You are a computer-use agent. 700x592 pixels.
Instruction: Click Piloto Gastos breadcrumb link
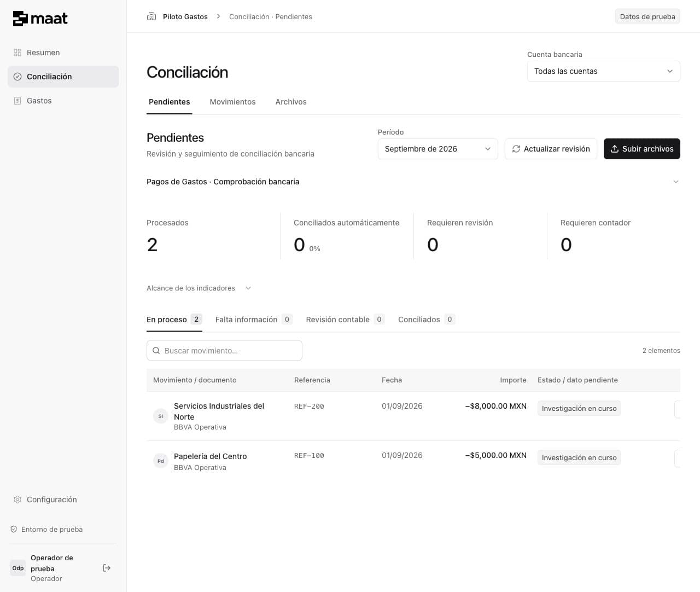[x=185, y=16]
